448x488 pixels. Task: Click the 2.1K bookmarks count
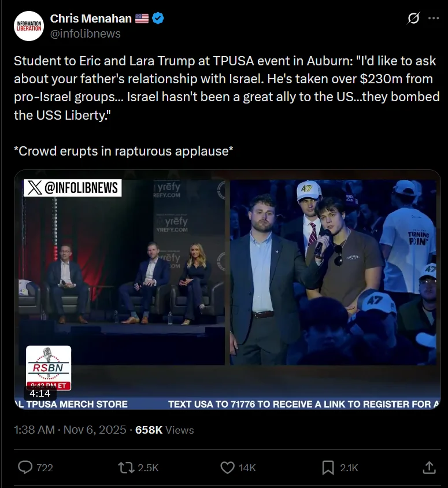(x=349, y=468)
